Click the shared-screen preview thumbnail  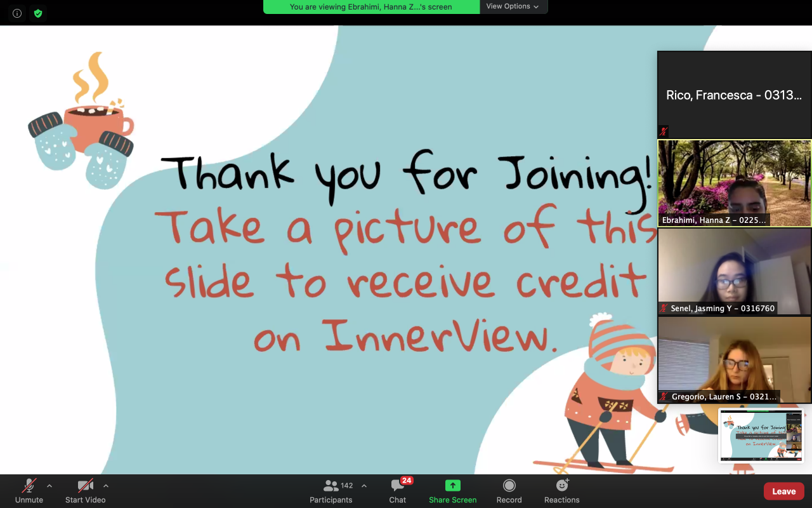point(761,435)
